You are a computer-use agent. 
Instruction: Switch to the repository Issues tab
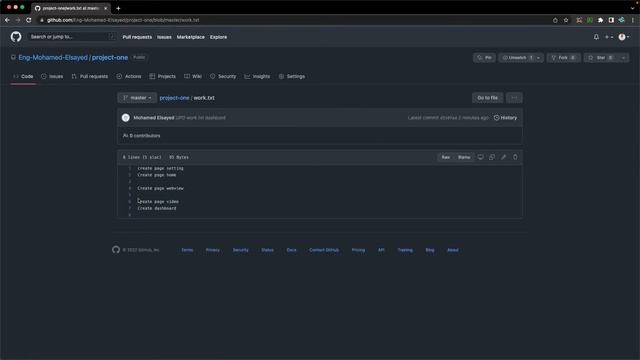coord(52,76)
